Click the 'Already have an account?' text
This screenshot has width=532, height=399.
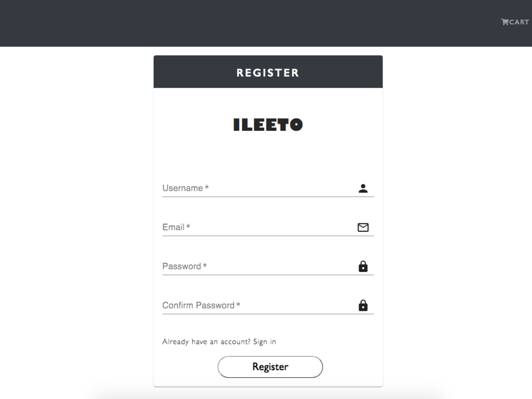click(206, 342)
